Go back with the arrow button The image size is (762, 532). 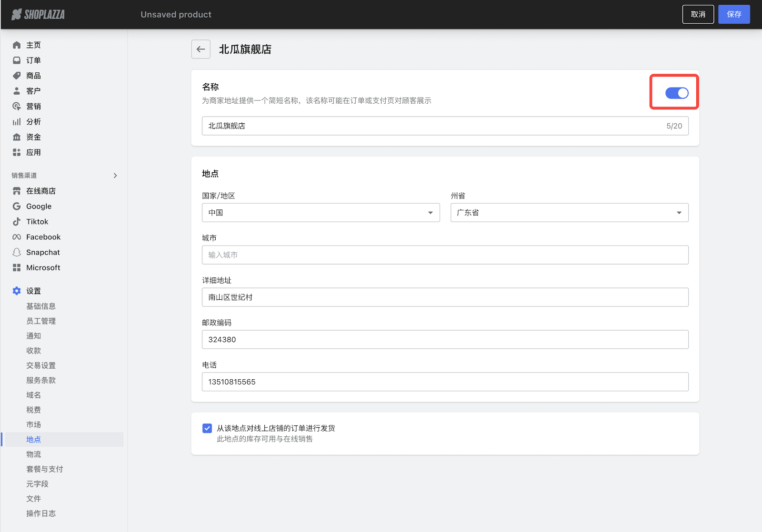coord(201,49)
